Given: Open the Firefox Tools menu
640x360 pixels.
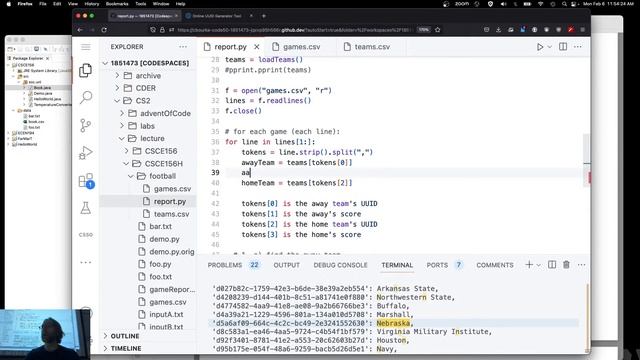Looking at the screenshot, I should (141, 4).
